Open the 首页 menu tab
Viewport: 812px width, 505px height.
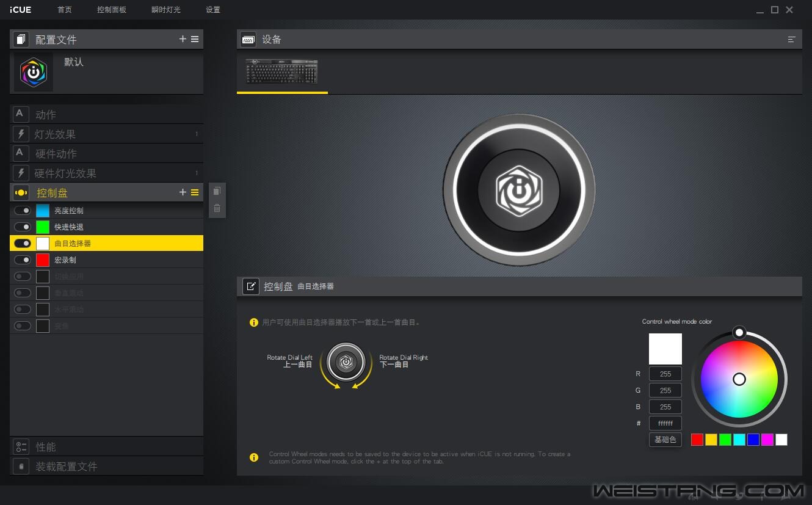[64, 10]
